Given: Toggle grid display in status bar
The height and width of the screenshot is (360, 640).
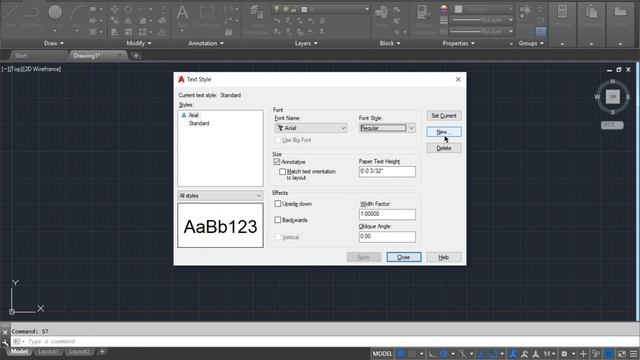Looking at the screenshot, I should 401,354.
